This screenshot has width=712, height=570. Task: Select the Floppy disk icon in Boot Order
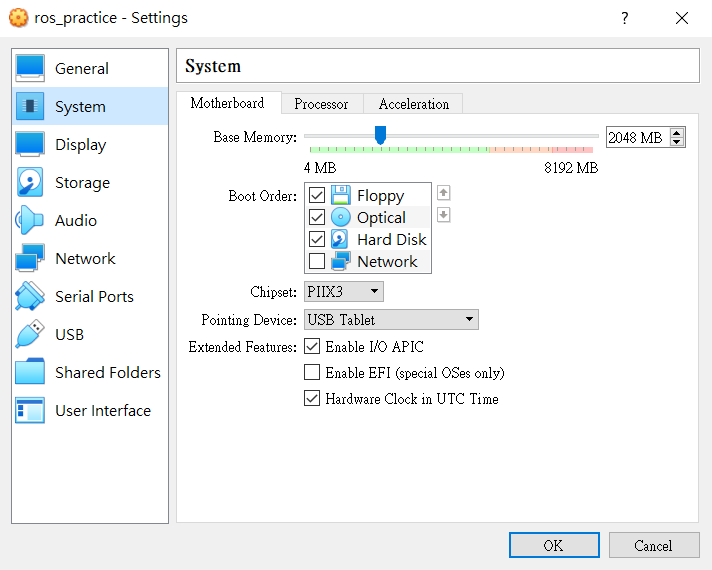[x=341, y=195]
